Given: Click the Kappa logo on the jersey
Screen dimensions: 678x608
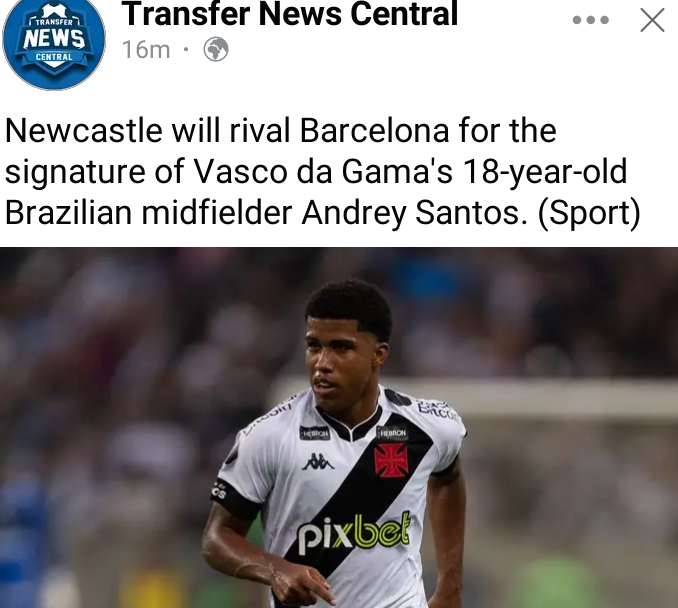Looking at the screenshot, I should (318, 462).
